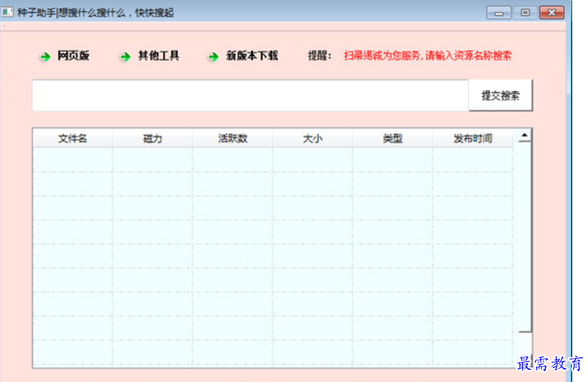Open the 其他工具 link

click(x=158, y=56)
